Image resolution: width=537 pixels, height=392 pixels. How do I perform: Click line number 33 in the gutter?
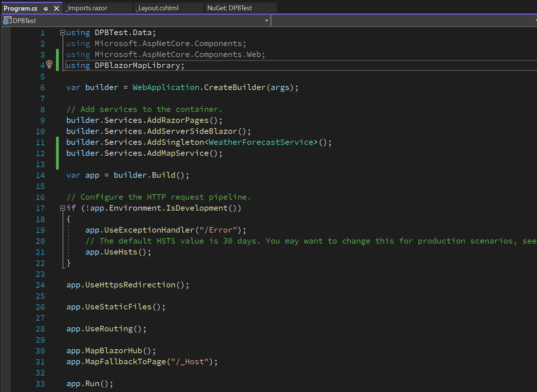(40, 384)
